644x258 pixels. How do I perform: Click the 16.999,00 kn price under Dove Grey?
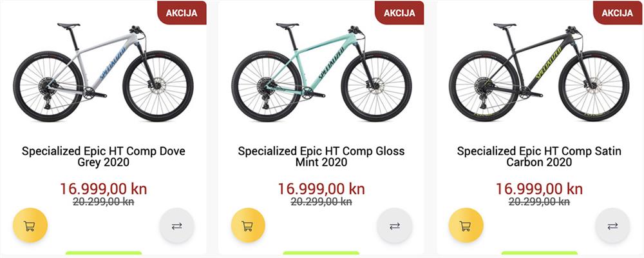[104, 189]
